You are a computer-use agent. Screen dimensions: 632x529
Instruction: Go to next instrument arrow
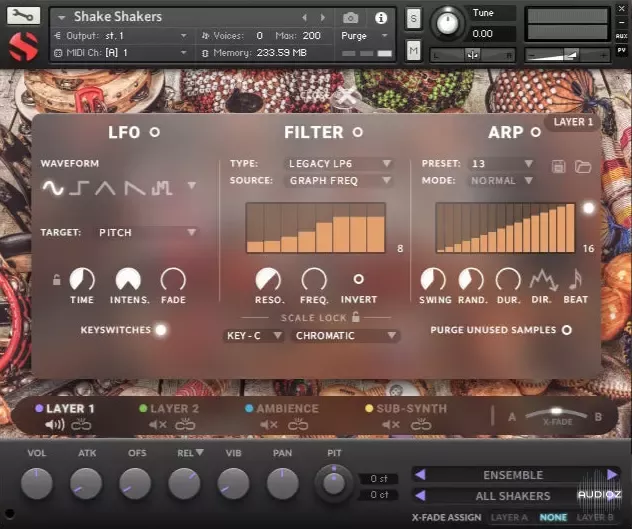323,17
